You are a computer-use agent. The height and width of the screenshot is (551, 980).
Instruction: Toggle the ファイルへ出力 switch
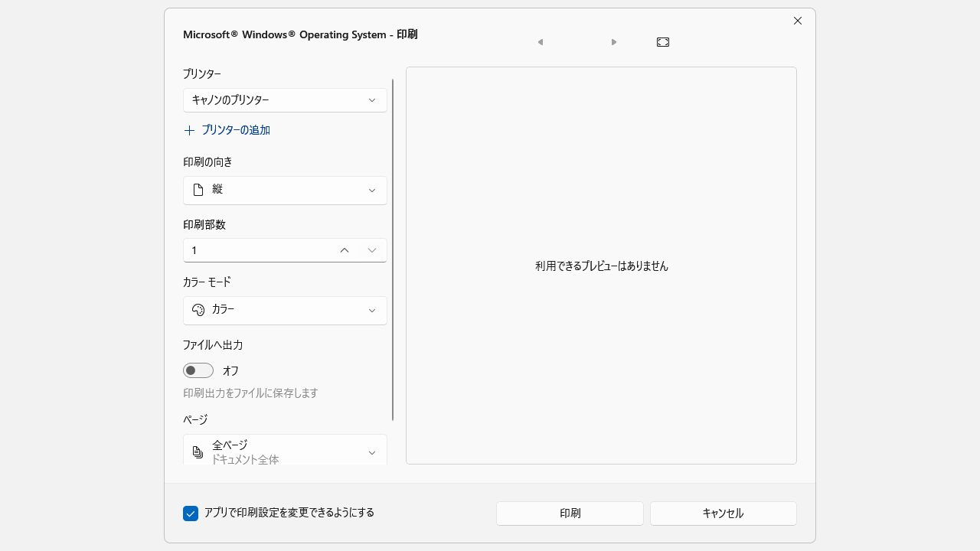(198, 370)
